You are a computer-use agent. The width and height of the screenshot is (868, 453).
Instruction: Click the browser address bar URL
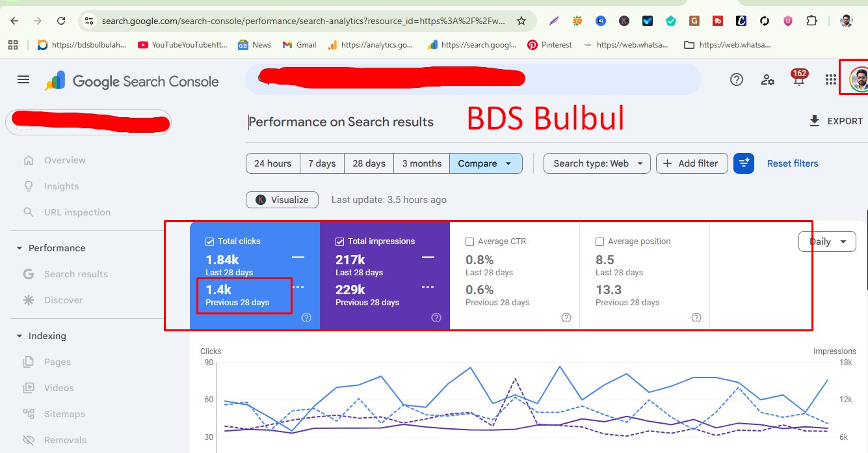click(x=304, y=21)
